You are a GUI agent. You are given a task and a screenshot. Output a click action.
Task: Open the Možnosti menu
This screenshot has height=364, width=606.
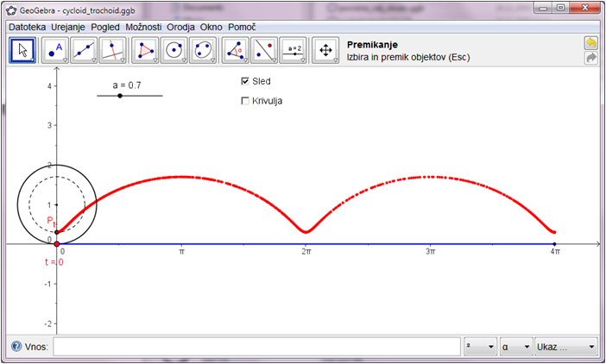click(x=143, y=27)
